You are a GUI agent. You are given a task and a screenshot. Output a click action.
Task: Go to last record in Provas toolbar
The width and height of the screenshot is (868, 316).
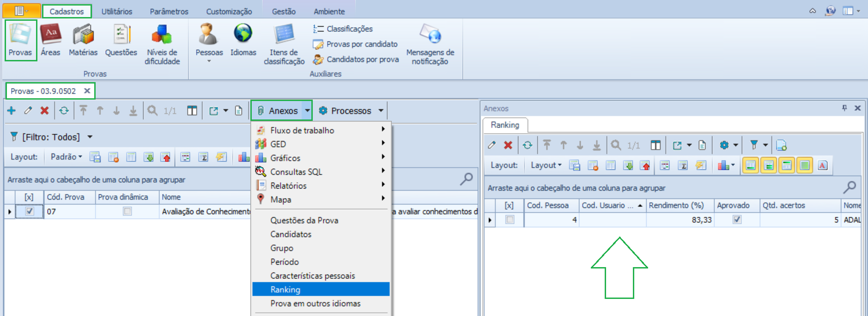click(133, 111)
